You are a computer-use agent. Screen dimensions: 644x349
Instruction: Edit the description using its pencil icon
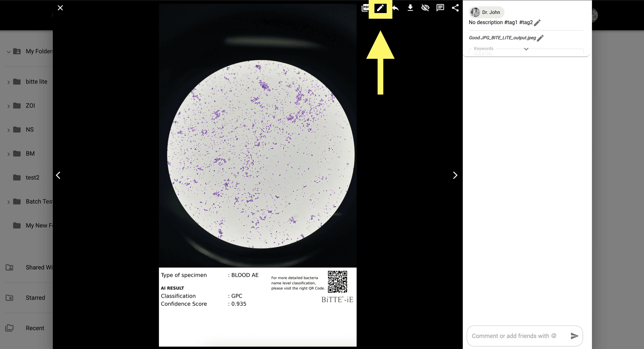pyautogui.click(x=537, y=23)
